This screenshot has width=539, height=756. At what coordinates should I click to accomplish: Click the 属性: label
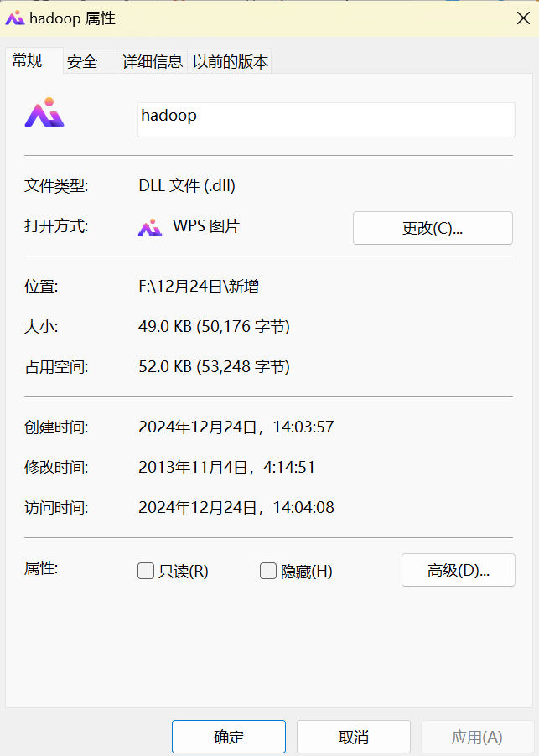pos(41,568)
